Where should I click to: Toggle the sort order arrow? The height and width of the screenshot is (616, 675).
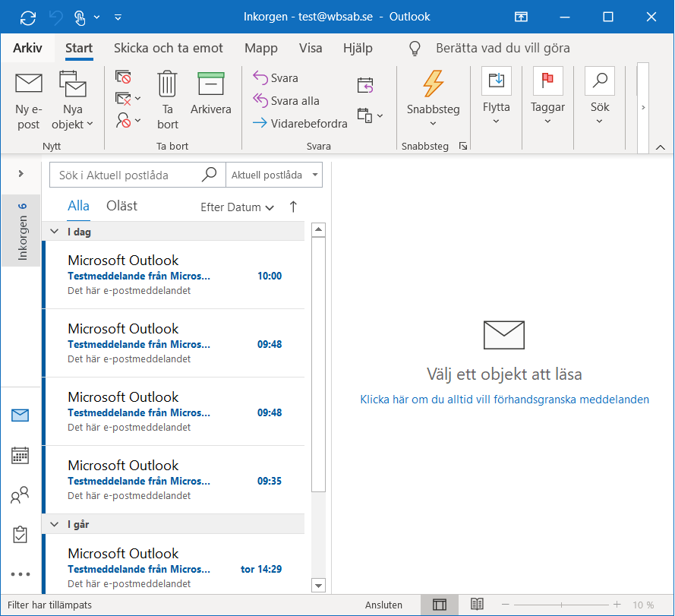click(x=294, y=207)
